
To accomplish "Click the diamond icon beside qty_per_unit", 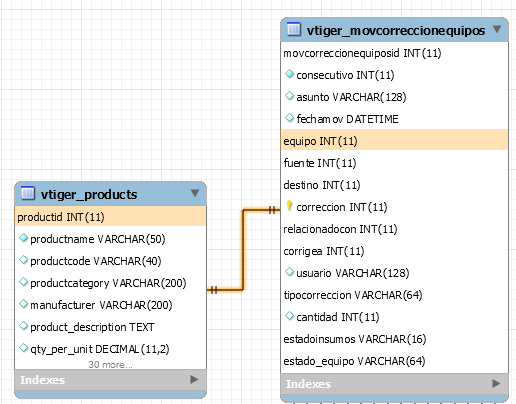I will click(x=23, y=348).
